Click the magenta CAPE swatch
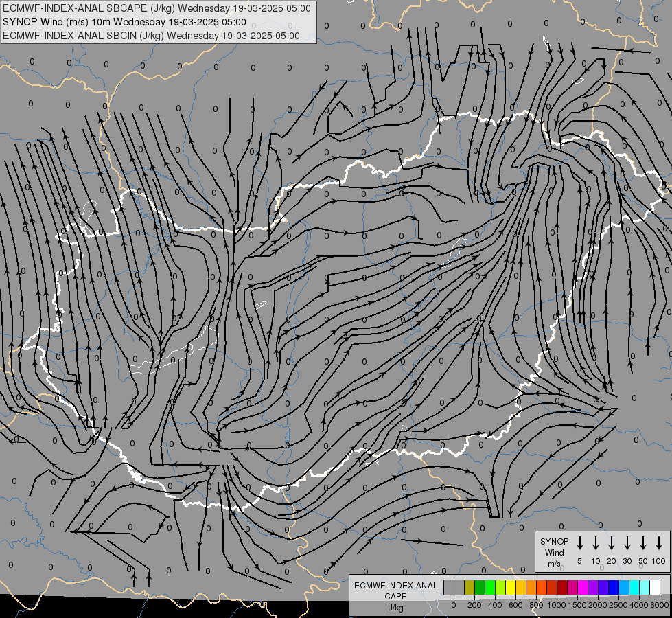The image size is (672, 618). click(x=583, y=587)
